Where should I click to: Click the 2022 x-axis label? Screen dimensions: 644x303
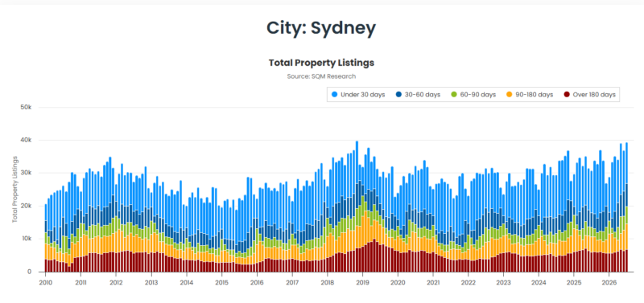click(469, 283)
